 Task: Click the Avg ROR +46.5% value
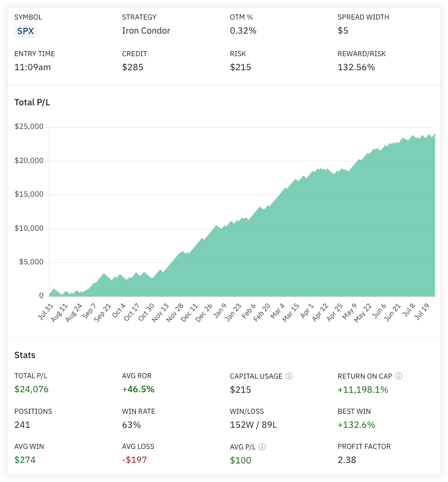tap(138, 390)
